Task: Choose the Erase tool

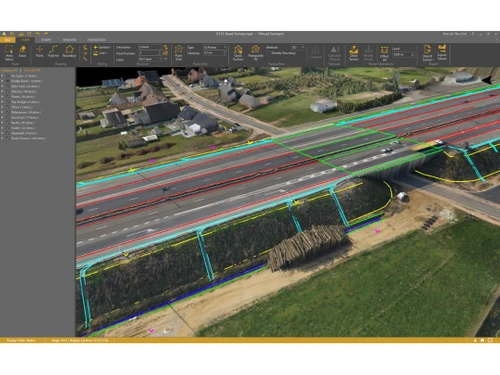Action: coord(22,52)
